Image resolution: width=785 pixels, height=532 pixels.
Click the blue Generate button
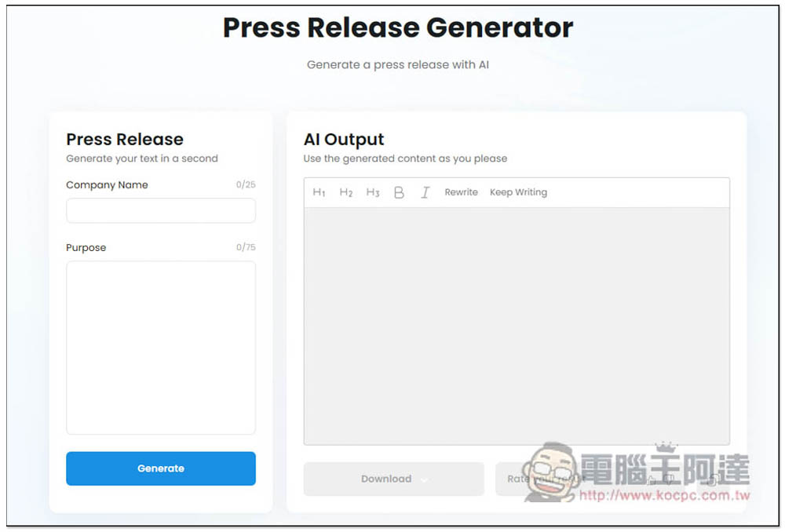(x=161, y=468)
